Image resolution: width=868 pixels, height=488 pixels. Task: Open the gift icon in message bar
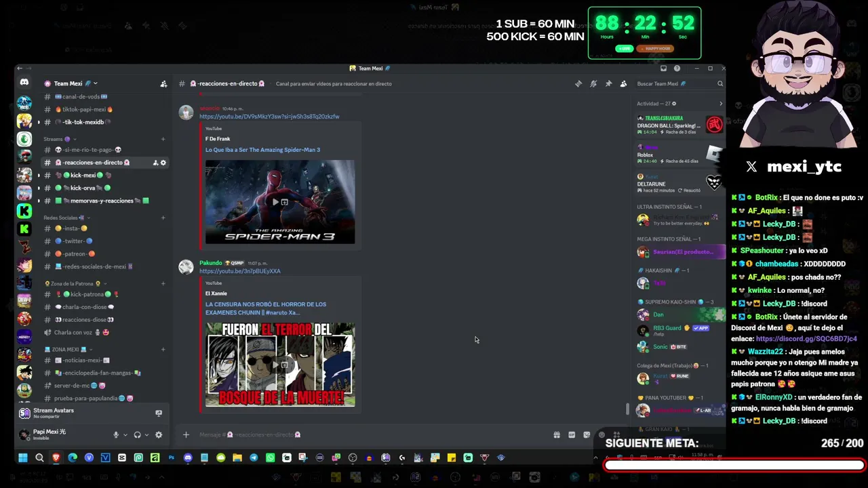(557, 435)
